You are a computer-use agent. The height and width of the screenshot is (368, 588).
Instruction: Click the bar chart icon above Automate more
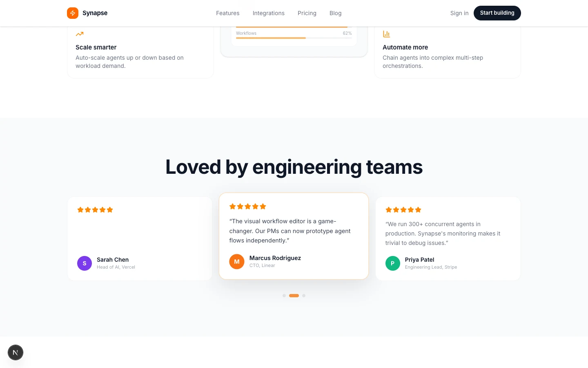tap(386, 34)
